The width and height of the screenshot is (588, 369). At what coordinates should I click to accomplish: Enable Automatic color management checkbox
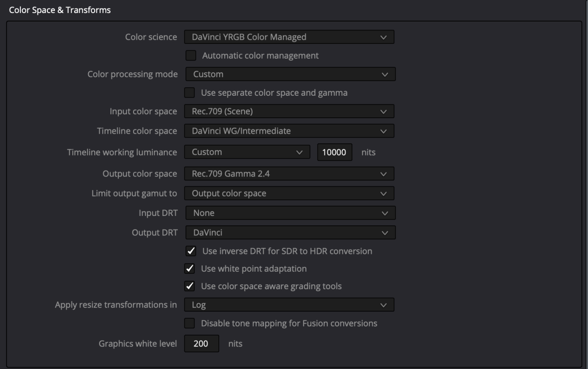click(190, 55)
